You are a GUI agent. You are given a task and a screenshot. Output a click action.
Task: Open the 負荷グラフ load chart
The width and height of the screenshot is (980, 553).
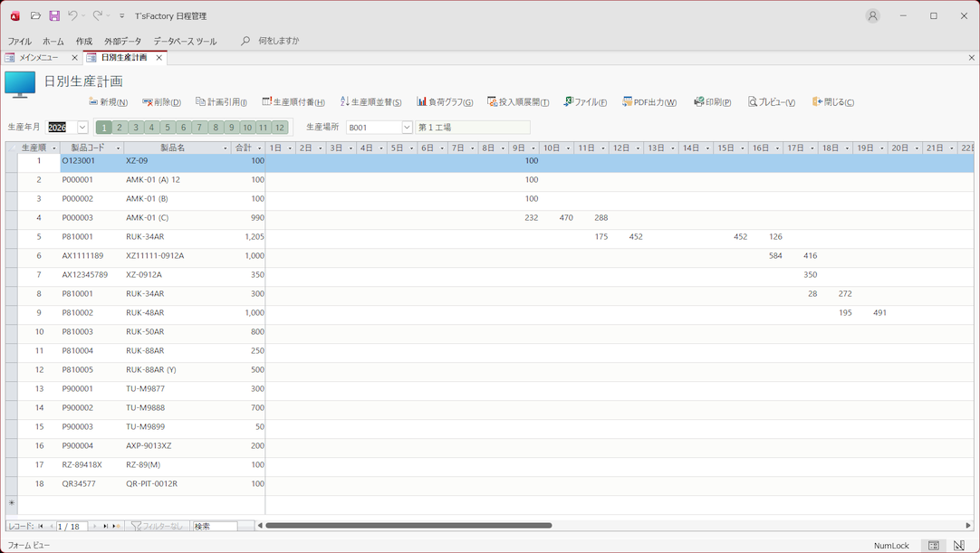(x=446, y=102)
